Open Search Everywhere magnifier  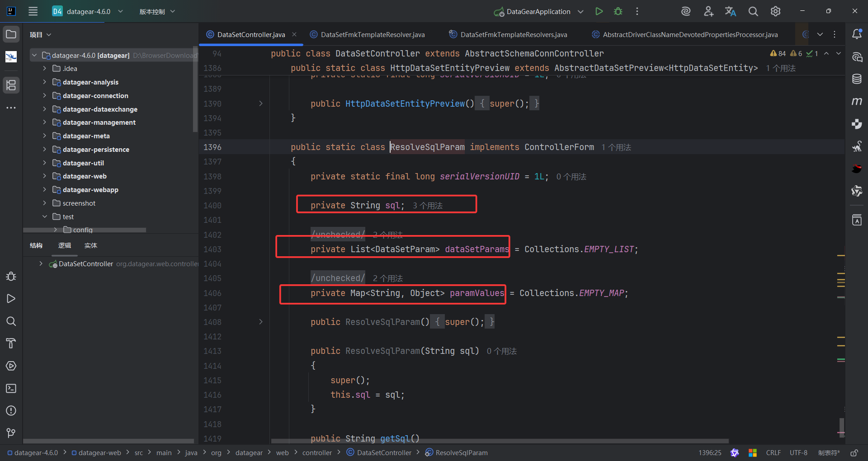(x=753, y=11)
